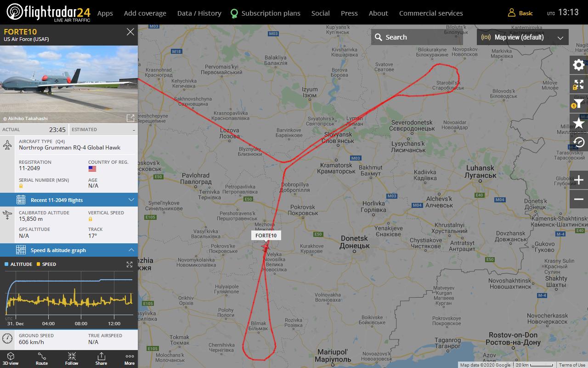Open the Basic account link
This screenshot has height=368, width=588.
click(520, 13)
